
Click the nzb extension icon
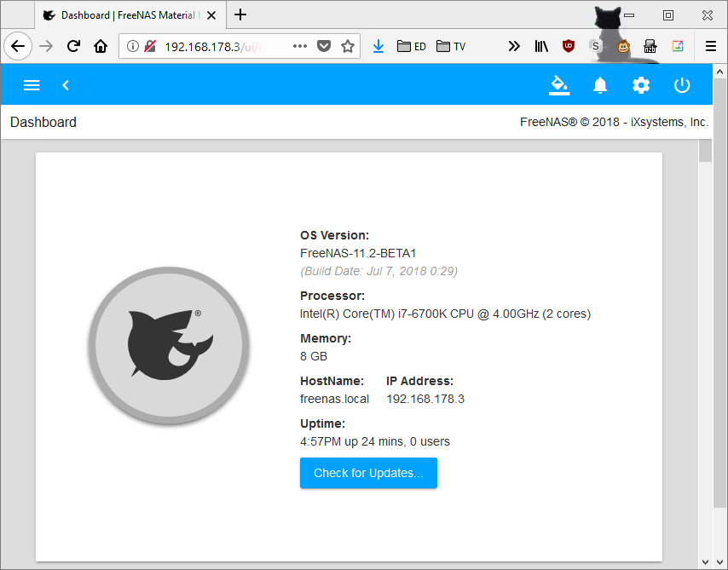650,46
